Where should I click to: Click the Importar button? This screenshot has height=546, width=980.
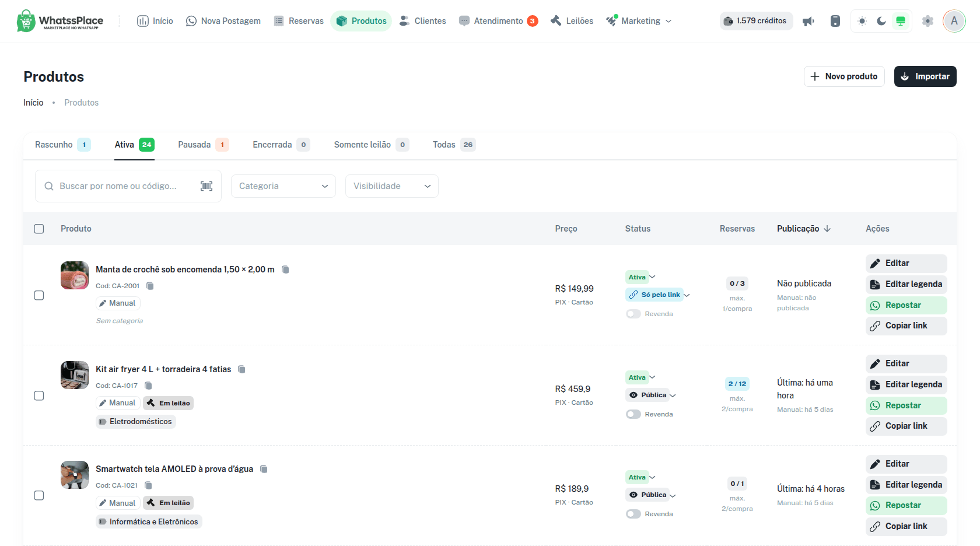(925, 76)
